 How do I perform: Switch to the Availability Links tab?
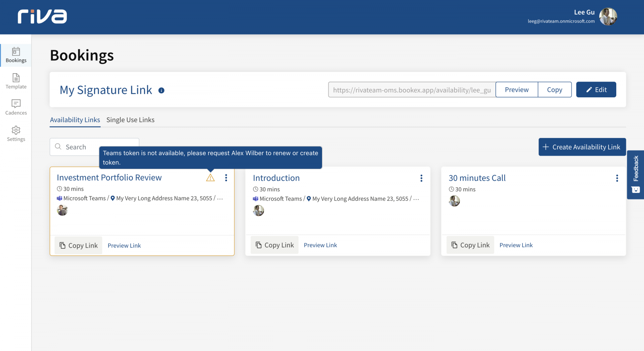pos(75,120)
